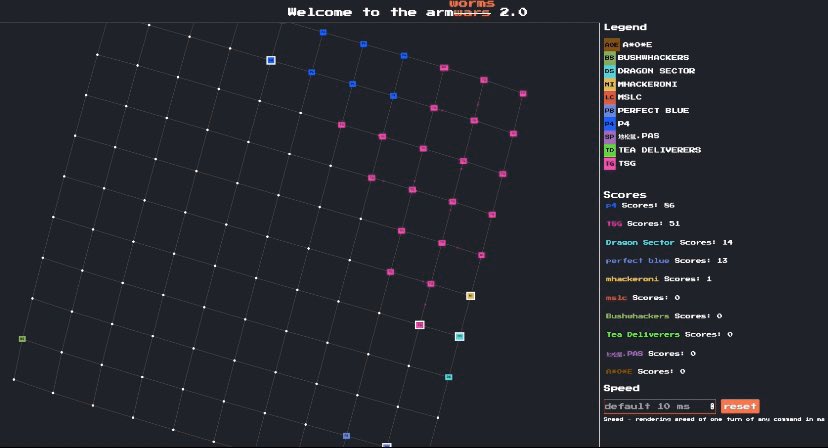Click the 'Welcome to the armworms 2.0' title
This screenshot has height=448, width=828.
(x=407, y=10)
